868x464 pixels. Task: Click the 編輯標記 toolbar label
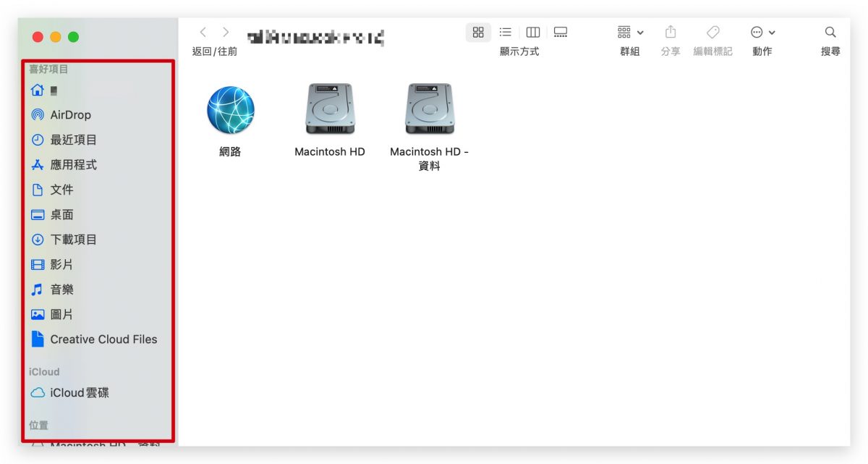tap(713, 51)
